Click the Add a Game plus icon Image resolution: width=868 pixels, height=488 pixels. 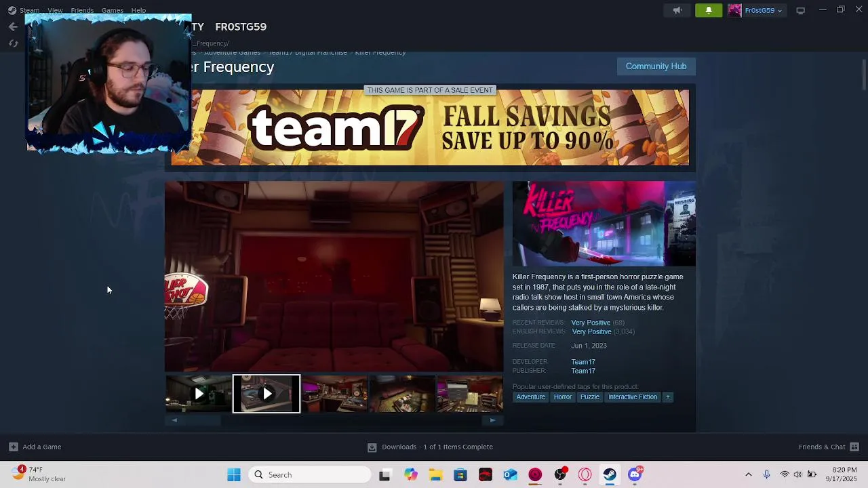click(x=13, y=447)
